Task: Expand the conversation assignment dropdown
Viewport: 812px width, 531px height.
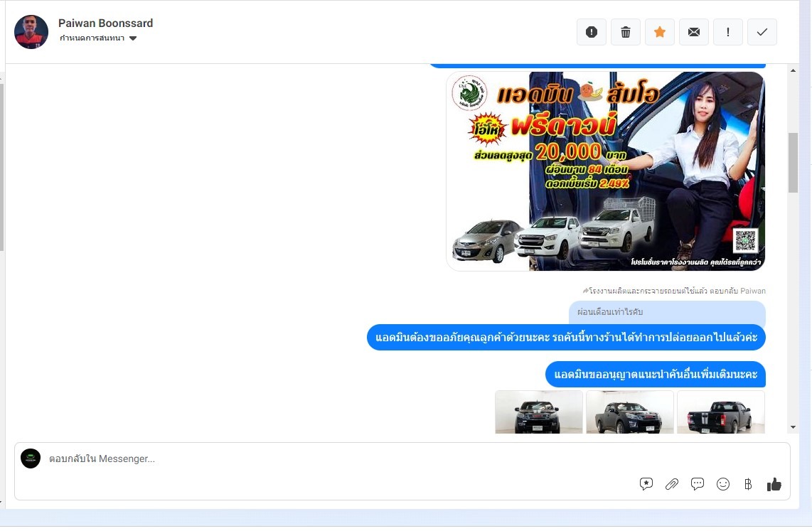Action: point(98,38)
